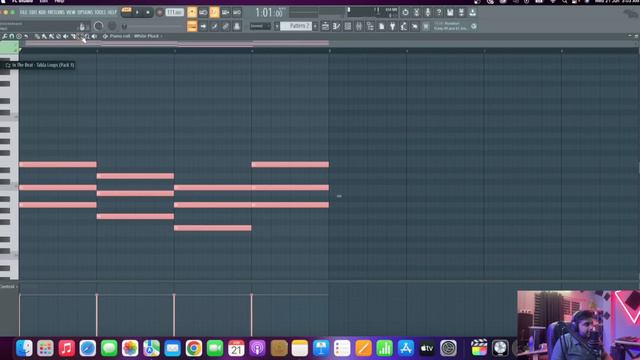Toggle blend overdub recording
The width and height of the screenshot is (640, 360).
pyautogui.click(x=225, y=12)
